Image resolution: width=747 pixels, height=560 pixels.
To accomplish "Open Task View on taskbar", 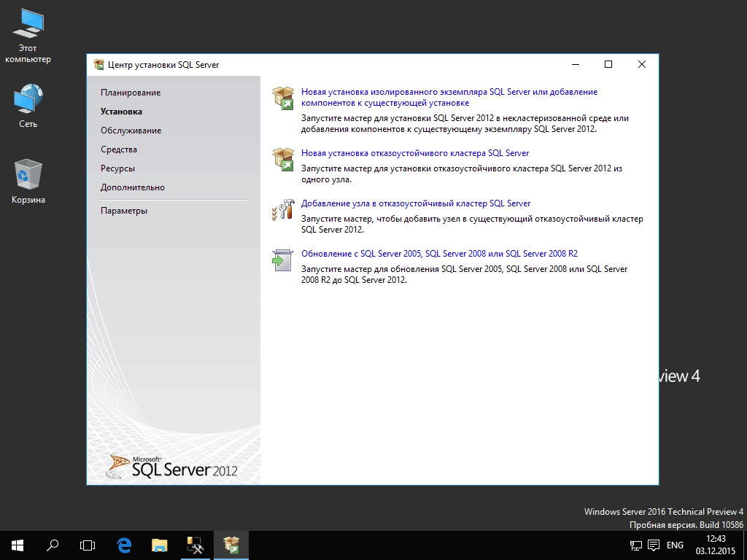I will click(88, 545).
